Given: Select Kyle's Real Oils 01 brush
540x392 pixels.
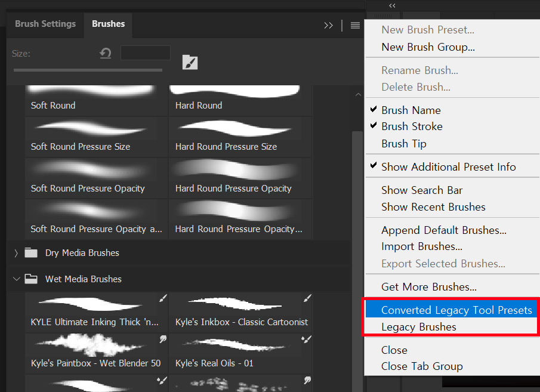Looking at the screenshot, I should pos(240,353).
